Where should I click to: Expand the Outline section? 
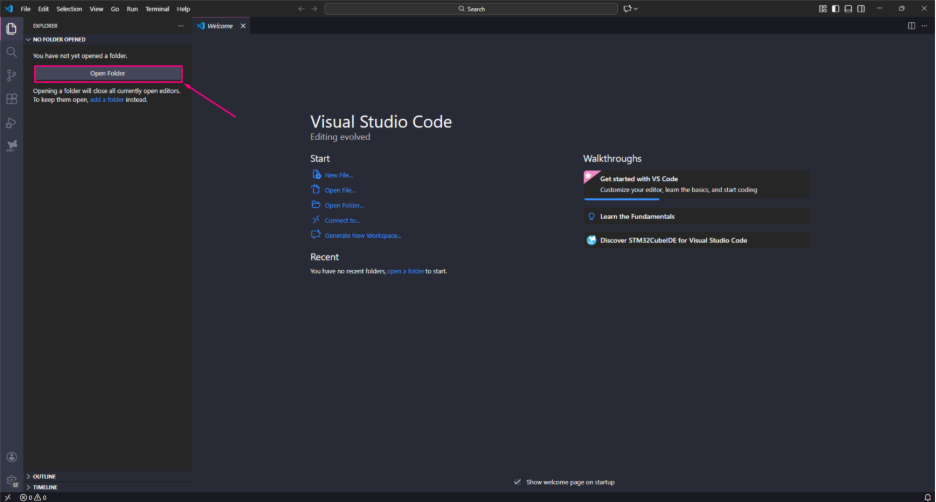point(44,476)
